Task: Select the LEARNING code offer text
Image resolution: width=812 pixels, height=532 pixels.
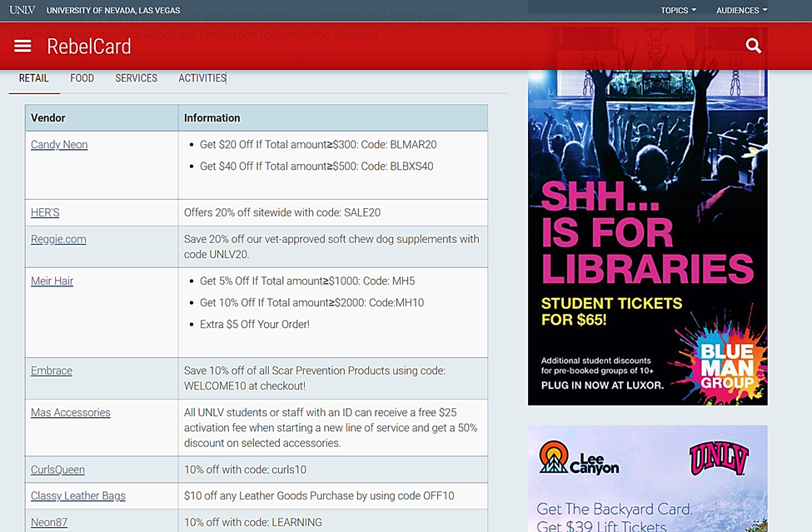Action: coord(252,522)
